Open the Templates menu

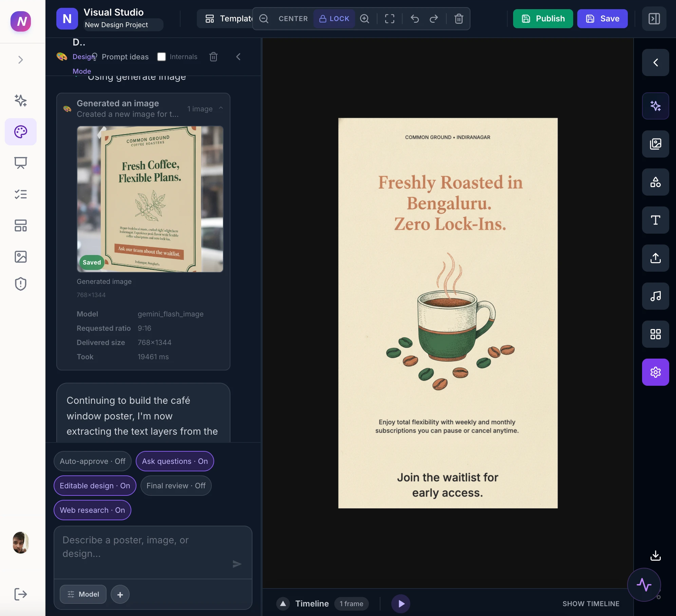225,19
